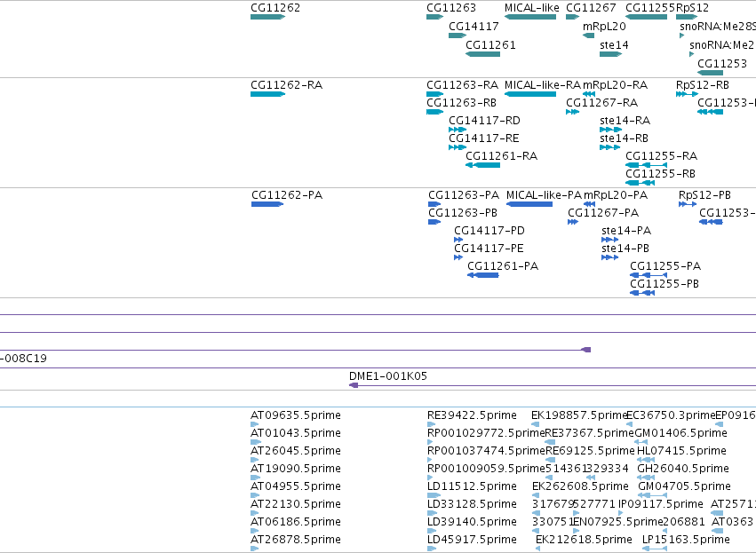The height and width of the screenshot is (553, 756).
Task: Open EST AT26045.5prime
Action: coord(296,451)
